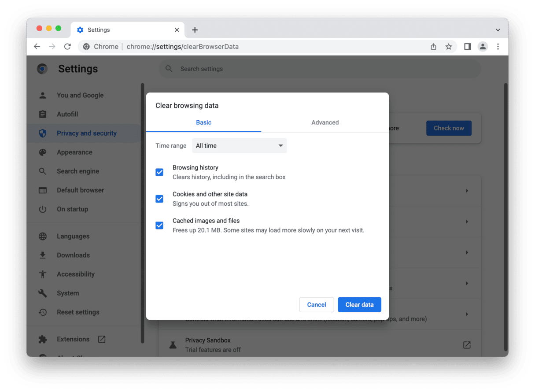The image size is (535, 392).
Task: Open Chrome's three-dot menu
Action: point(498,46)
